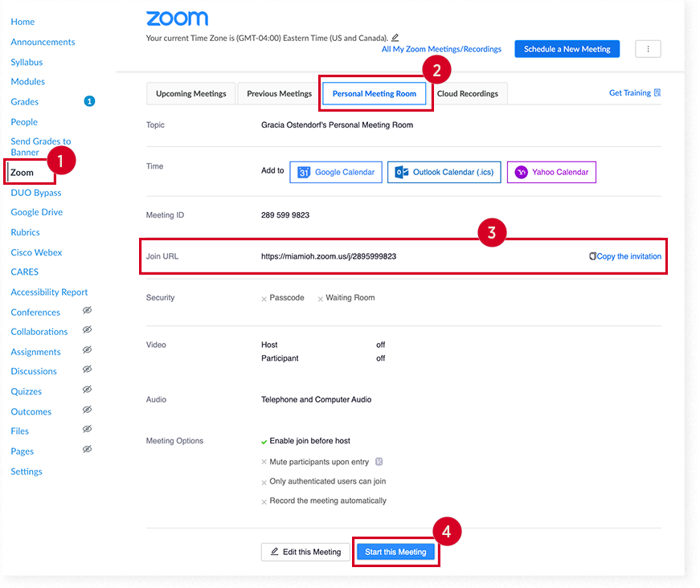Toggle visibility icon for Collaborations

[87, 330]
